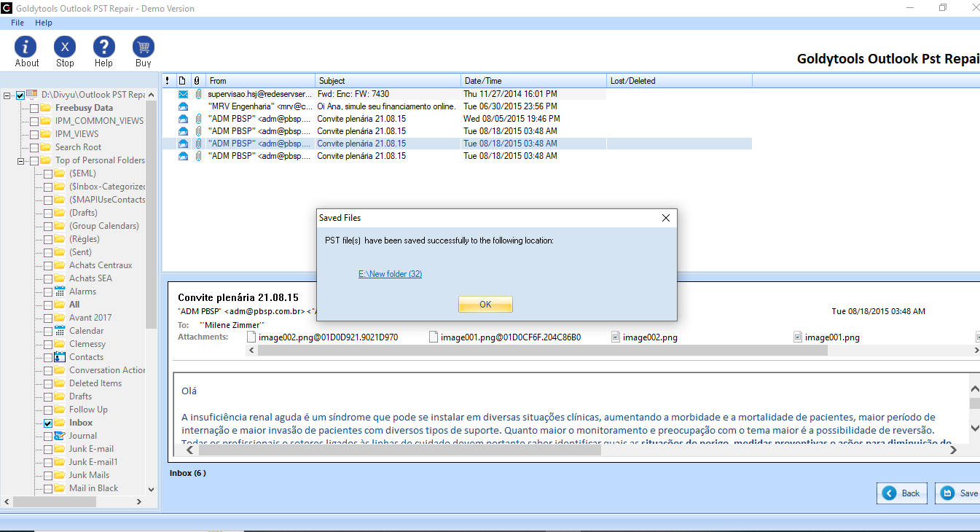Check the Junk E-mail checkbox
980x532 pixels.
point(48,449)
